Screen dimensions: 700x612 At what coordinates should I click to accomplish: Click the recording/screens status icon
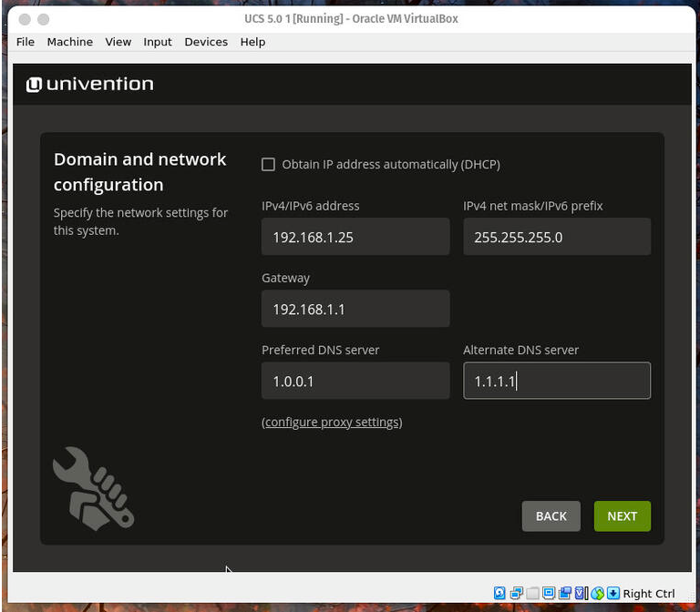pyautogui.click(x=565, y=593)
